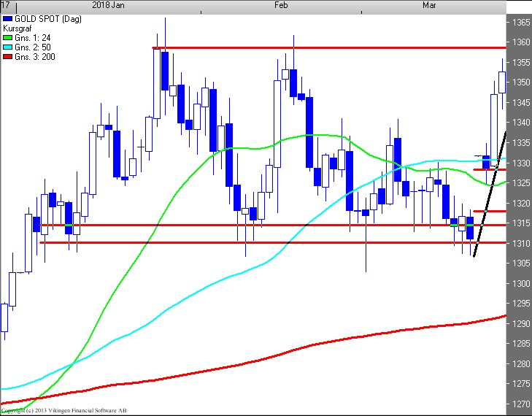
Task: Click the 1360 price axis label
Action: tap(521, 42)
